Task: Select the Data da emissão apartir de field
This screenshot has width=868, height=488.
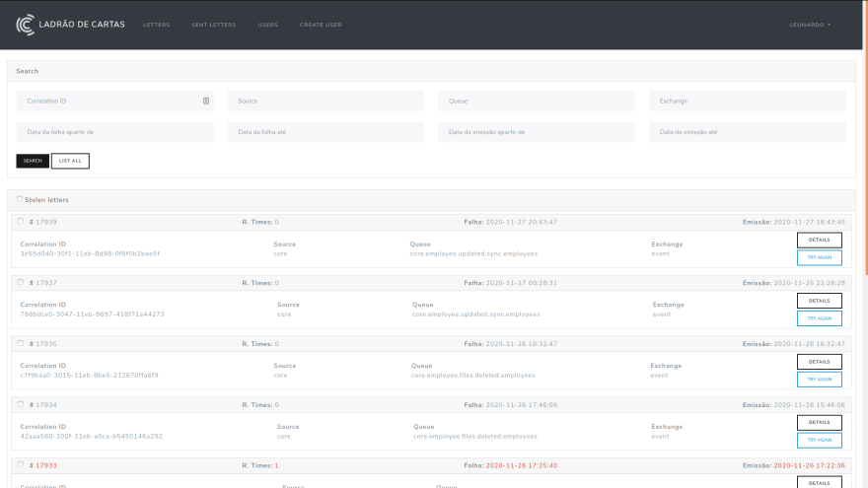Action: [537, 132]
